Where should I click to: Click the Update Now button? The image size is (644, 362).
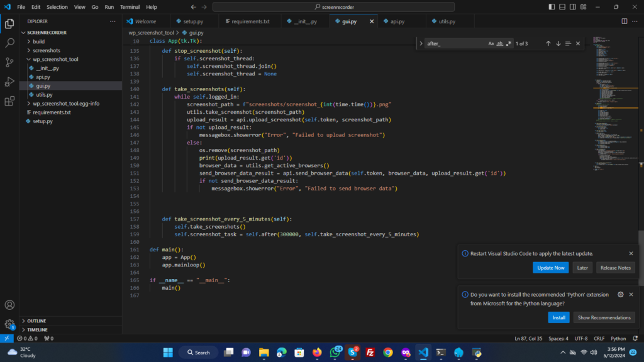(550, 268)
